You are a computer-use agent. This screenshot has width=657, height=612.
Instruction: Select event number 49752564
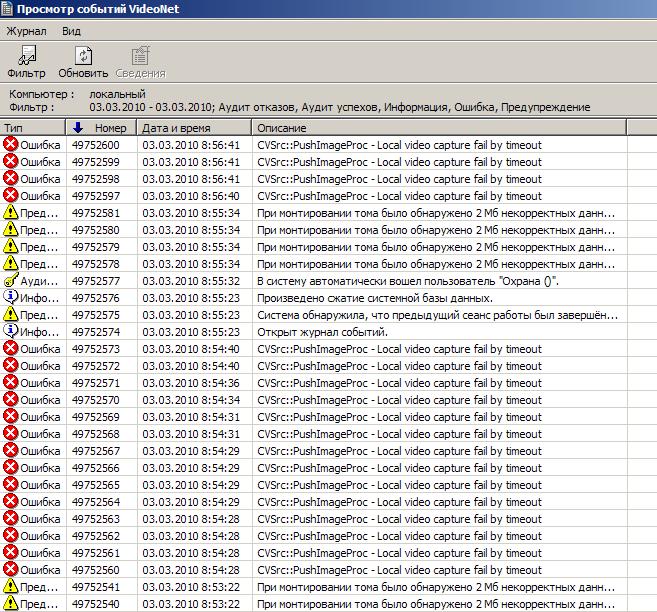coord(96,502)
